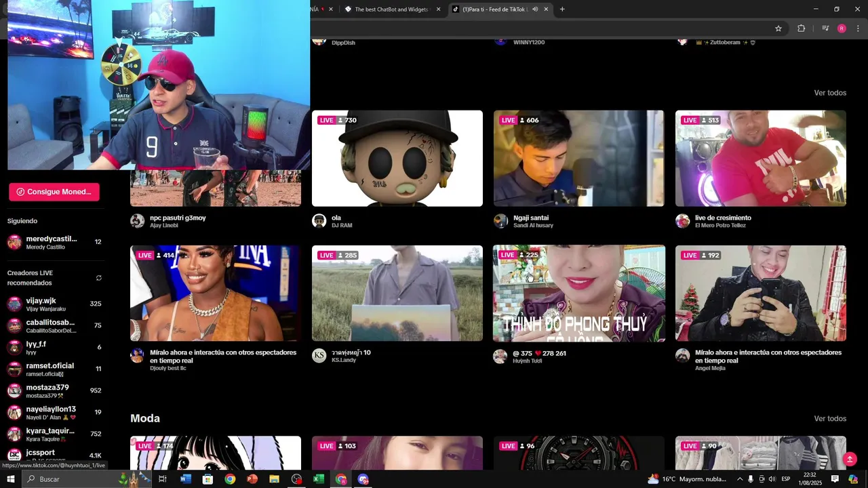The height and width of the screenshot is (488, 868).
Task: Open Djouly best llc profile avatar
Action: (x=138, y=356)
